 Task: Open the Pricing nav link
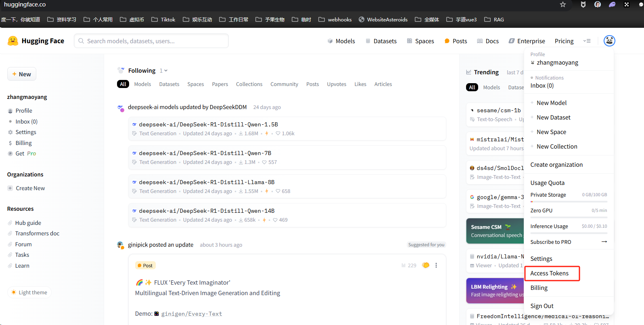[x=564, y=41]
